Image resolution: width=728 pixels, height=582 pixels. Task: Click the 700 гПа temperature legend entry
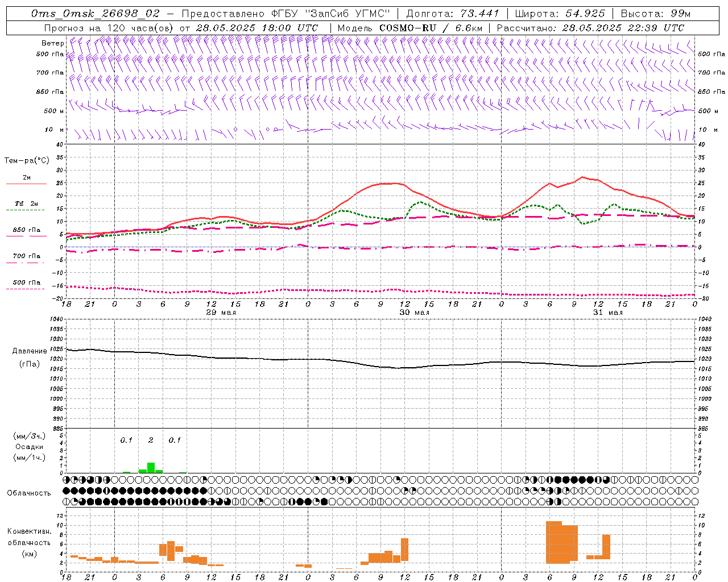coord(27,256)
